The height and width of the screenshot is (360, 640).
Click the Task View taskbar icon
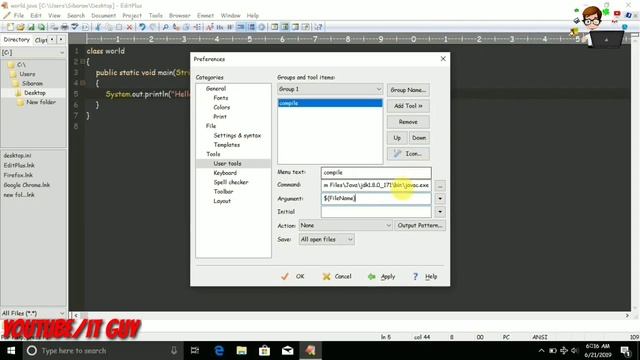tap(195, 350)
